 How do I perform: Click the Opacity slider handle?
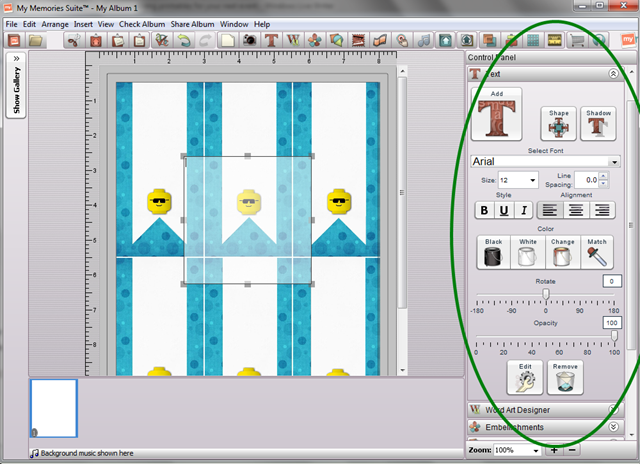(x=614, y=335)
